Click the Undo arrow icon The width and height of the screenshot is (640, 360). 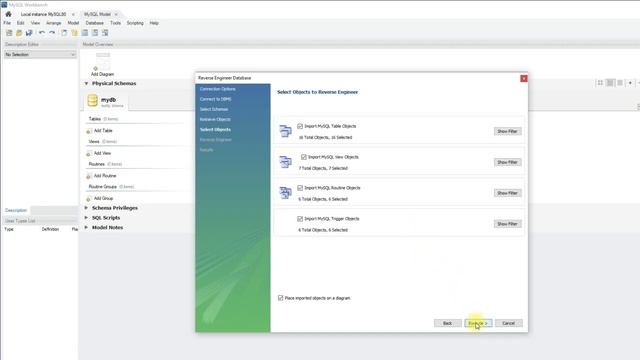42,33
